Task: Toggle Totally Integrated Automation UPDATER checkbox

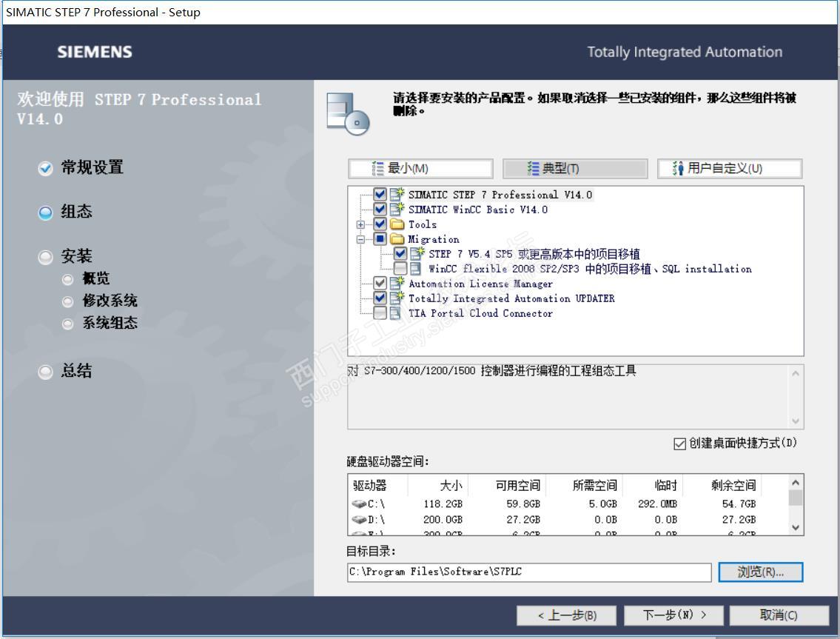Action: tap(380, 298)
